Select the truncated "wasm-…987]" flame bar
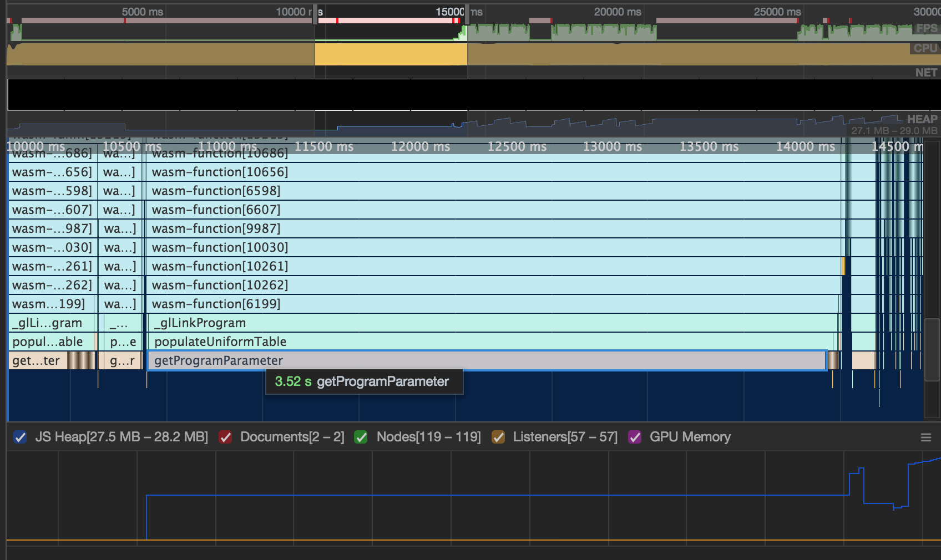Viewport: 941px width, 560px height. coord(53,228)
